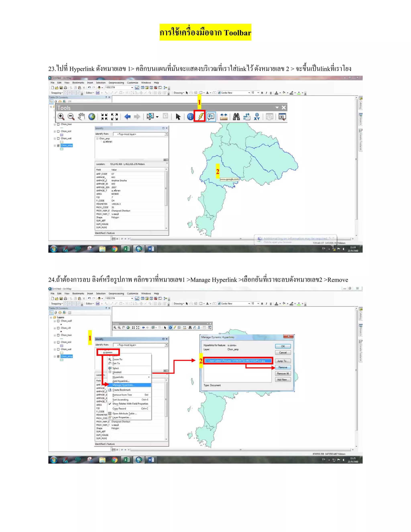
Task: Click Bold button on Drawing toolbar, step 24 screenshot
Action: tap(262, 304)
